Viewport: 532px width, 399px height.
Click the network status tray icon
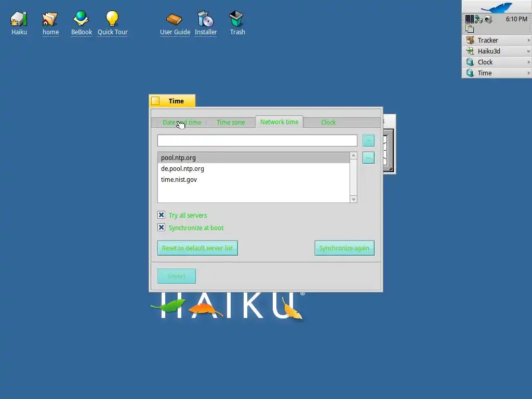click(x=478, y=19)
